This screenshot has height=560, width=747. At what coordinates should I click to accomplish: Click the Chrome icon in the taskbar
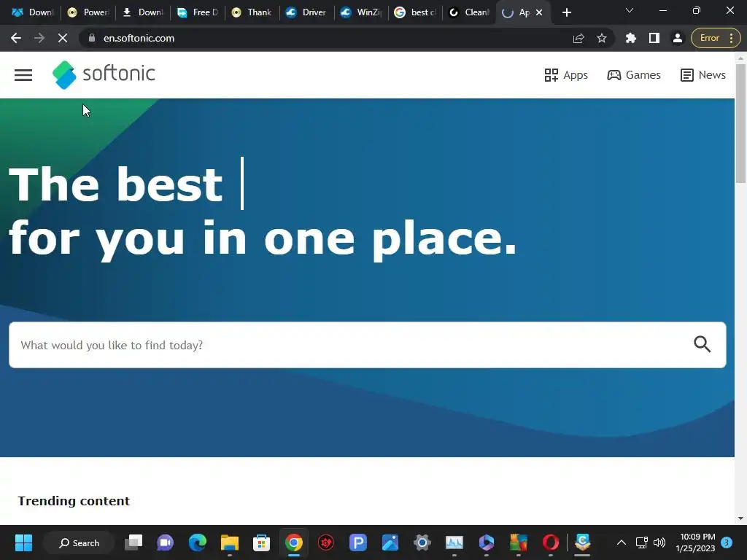pos(294,542)
